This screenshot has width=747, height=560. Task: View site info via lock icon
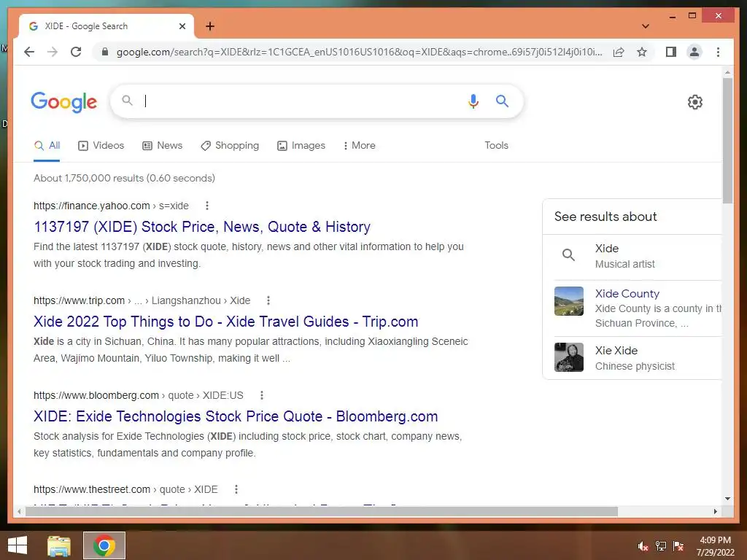(x=105, y=52)
